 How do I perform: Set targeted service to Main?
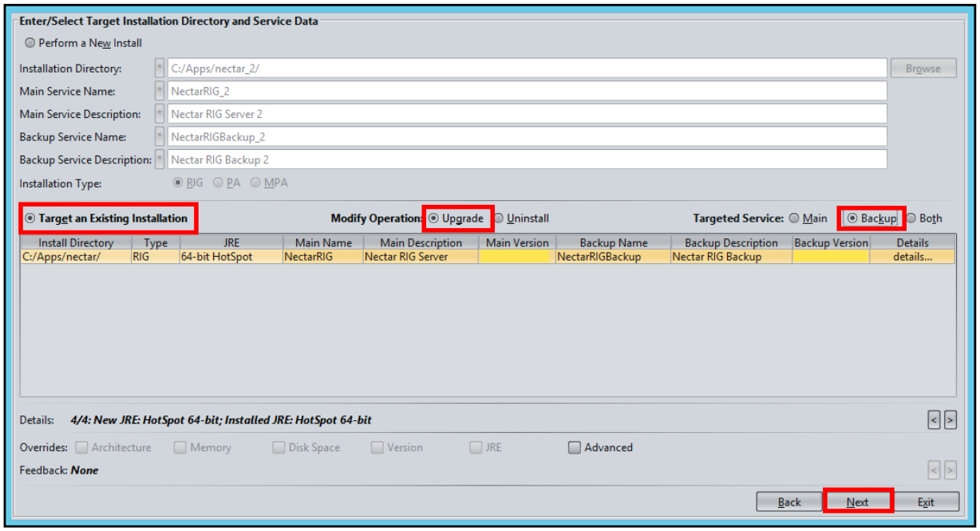pyautogui.click(x=808, y=218)
